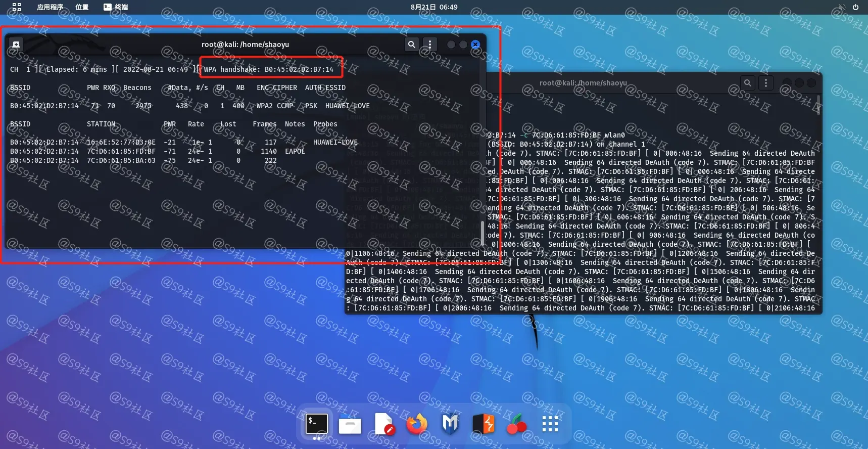Open the 位置 menu

(82, 7)
